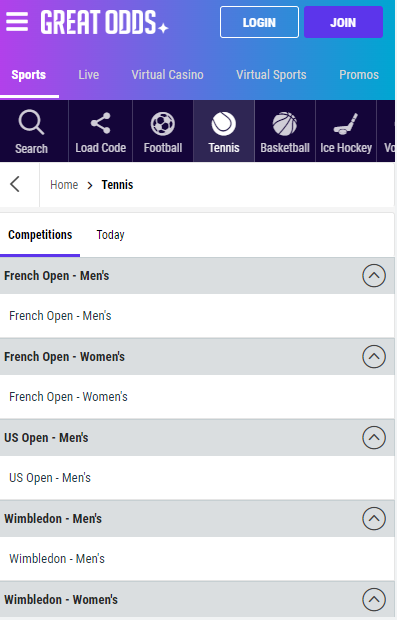
Task: Go back using the left arrow
Action: tap(15, 184)
